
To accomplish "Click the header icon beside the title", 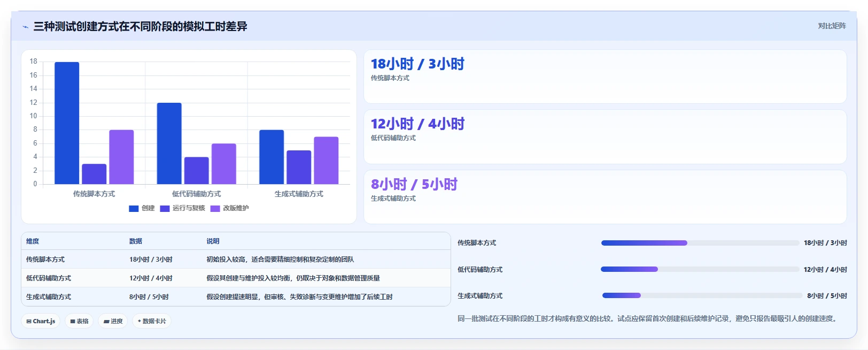I will pyautogui.click(x=25, y=27).
